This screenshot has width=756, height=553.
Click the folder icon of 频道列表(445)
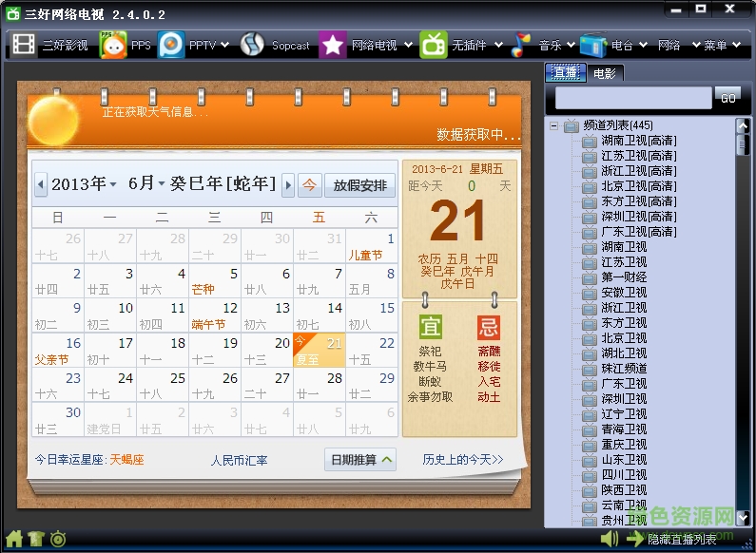pos(572,125)
